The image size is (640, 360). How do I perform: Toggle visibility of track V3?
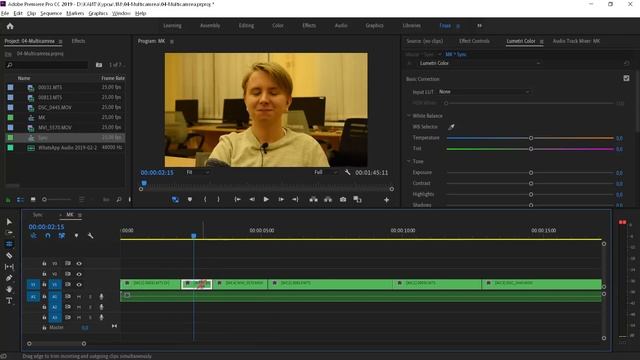(x=79, y=263)
